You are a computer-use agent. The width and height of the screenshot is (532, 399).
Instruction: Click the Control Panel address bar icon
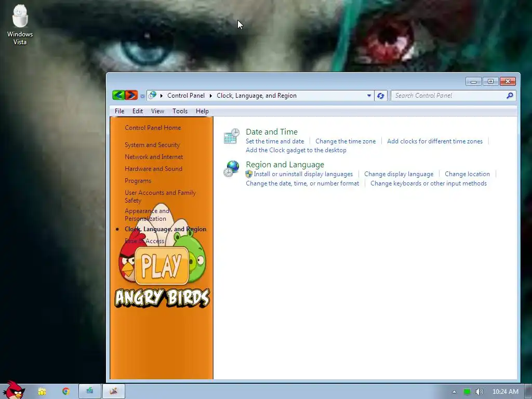pos(153,96)
